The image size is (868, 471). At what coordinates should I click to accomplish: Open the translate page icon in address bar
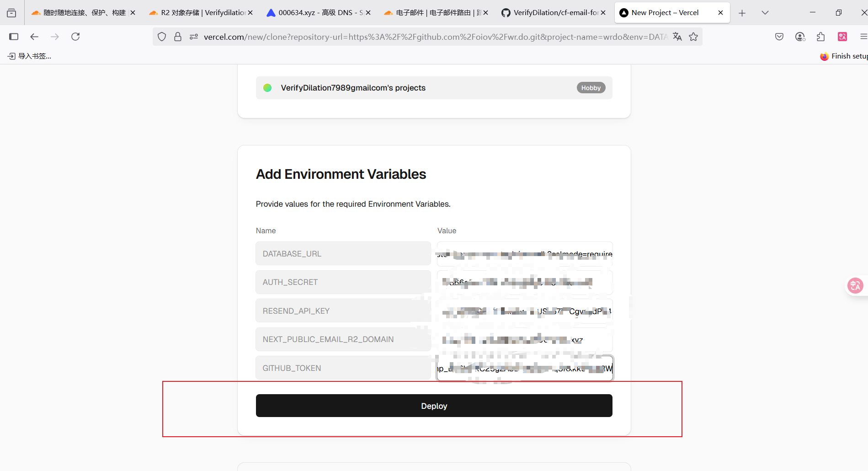677,37
